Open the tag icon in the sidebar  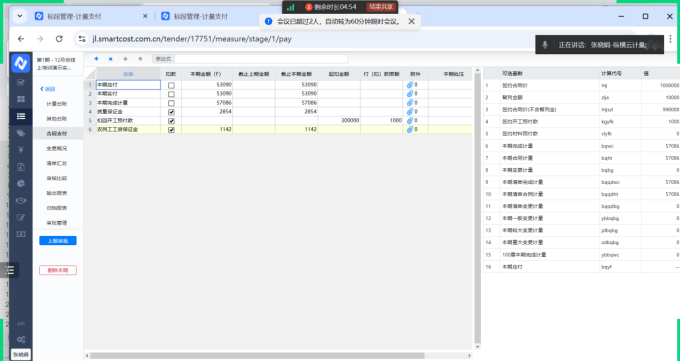pos(20,133)
